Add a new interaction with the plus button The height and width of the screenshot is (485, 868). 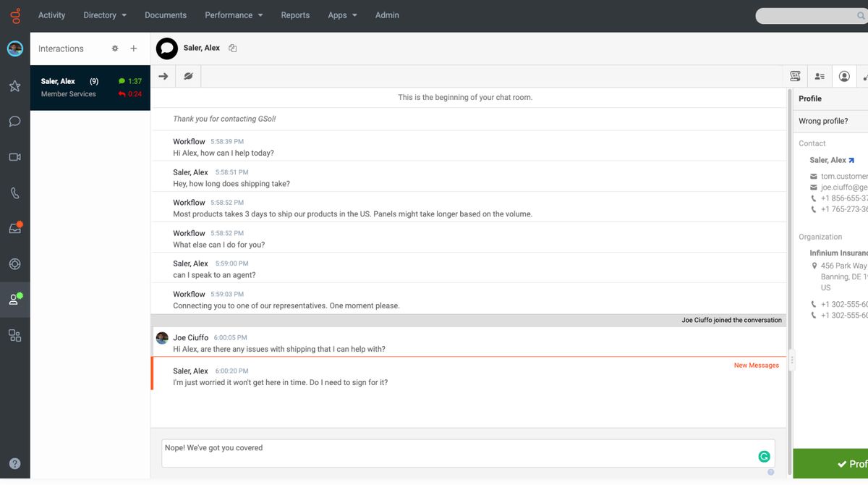(134, 48)
